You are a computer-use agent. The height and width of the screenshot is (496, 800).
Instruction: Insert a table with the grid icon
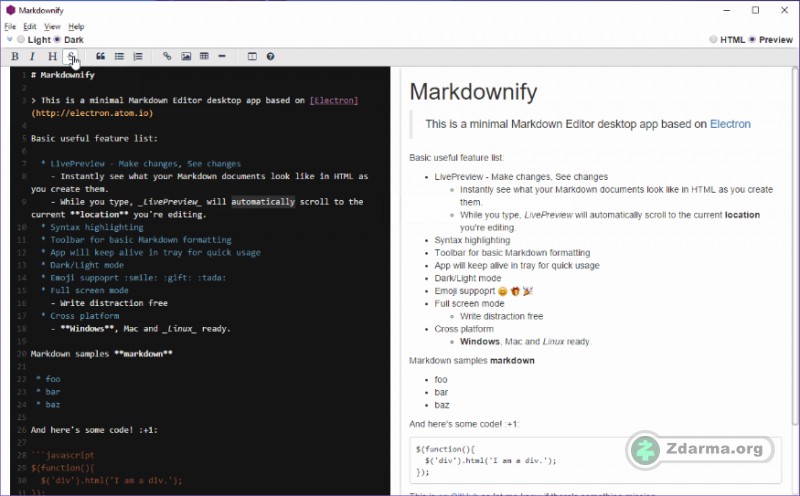point(204,57)
